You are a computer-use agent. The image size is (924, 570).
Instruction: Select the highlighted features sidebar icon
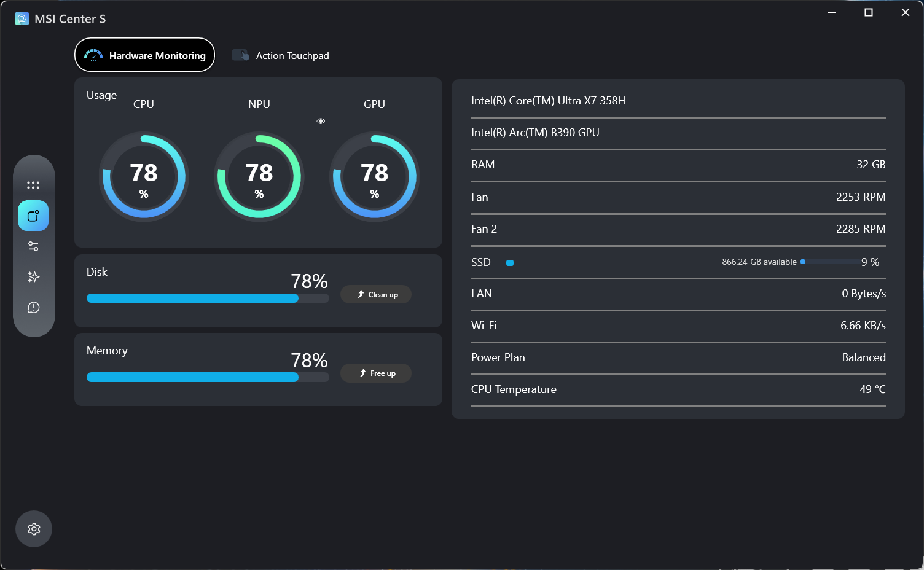[x=33, y=216]
